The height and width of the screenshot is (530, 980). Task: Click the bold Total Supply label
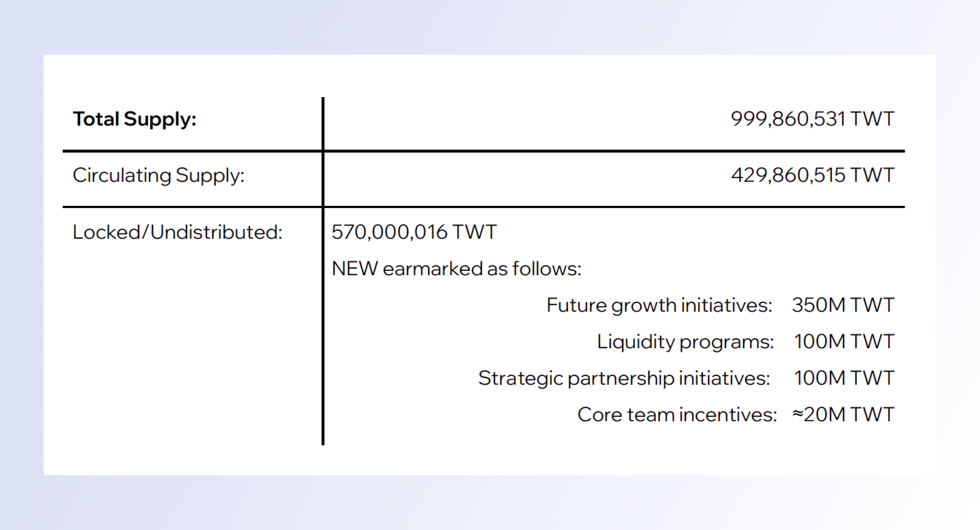(134, 119)
